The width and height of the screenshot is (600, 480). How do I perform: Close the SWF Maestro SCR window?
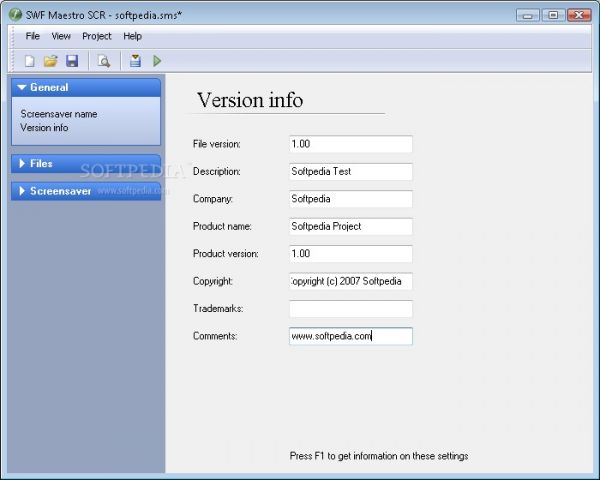[579, 15]
